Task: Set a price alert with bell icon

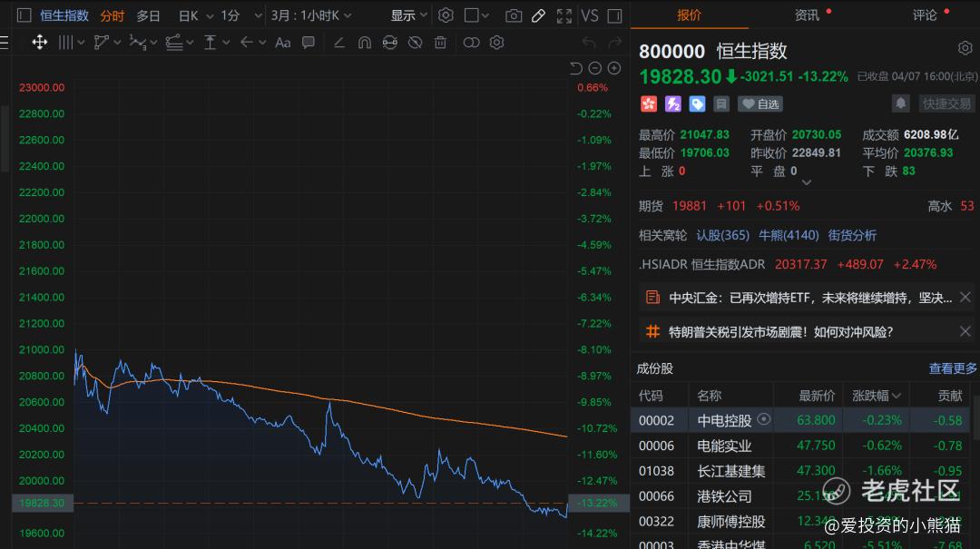Action: pos(901,103)
